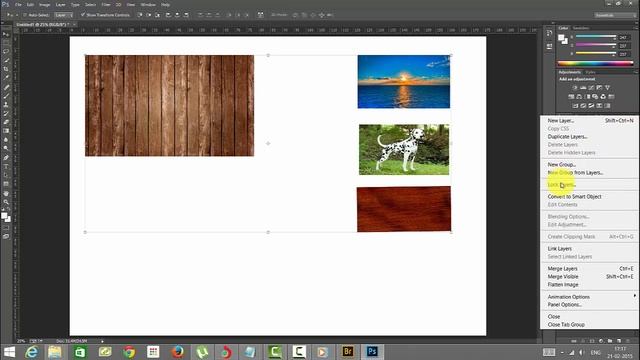640x360 pixels.
Task: Click the sunset ocean image on canvas
Action: pyautogui.click(x=404, y=82)
